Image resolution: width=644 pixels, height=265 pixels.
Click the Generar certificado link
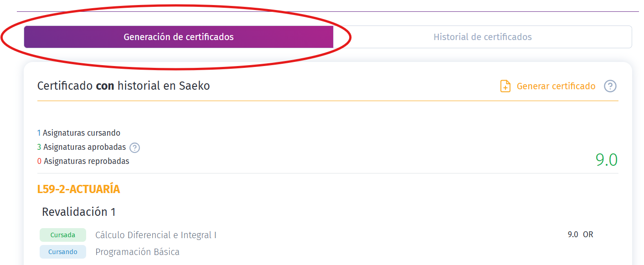[556, 86]
